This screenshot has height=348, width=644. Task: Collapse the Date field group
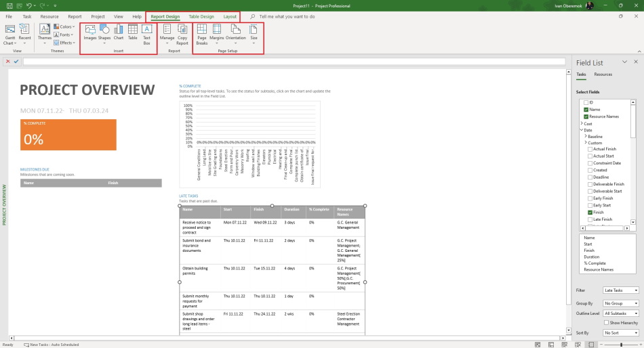coord(582,130)
